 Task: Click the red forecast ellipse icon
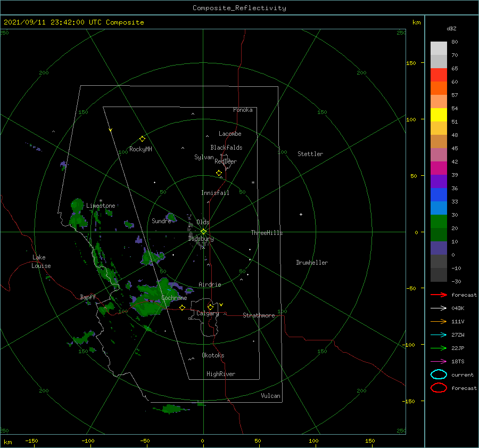coord(439,388)
